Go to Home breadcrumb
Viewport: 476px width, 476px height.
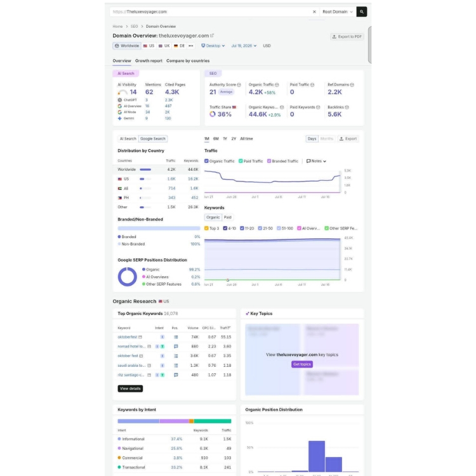(x=117, y=27)
